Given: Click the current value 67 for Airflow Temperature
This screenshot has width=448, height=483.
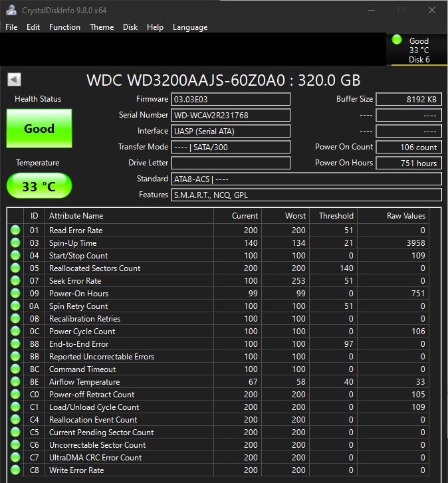Looking at the screenshot, I should click(x=253, y=381).
